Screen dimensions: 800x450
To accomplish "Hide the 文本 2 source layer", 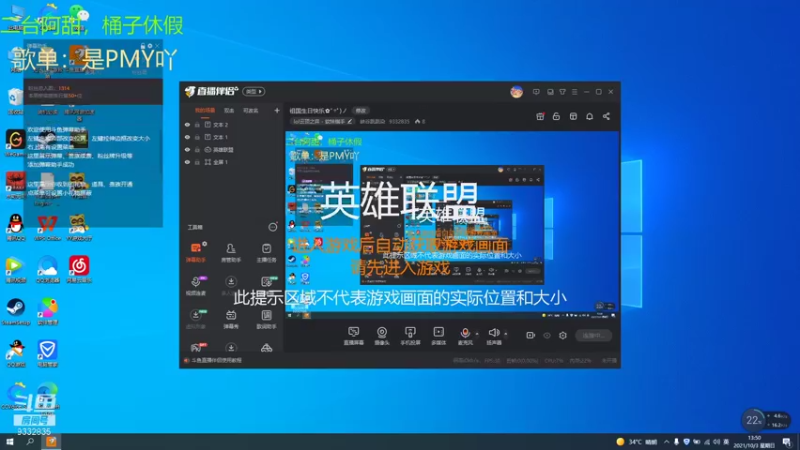I will pyautogui.click(x=187, y=124).
